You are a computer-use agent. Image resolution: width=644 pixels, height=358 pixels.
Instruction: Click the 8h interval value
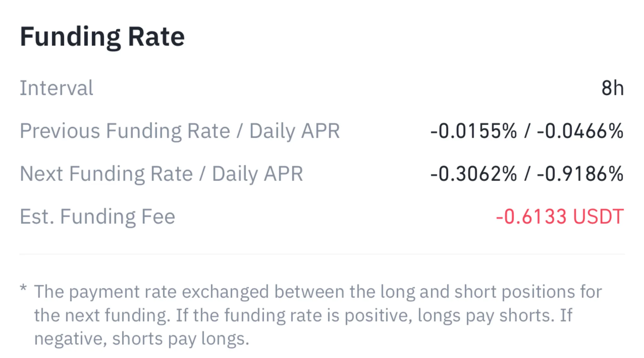click(612, 88)
